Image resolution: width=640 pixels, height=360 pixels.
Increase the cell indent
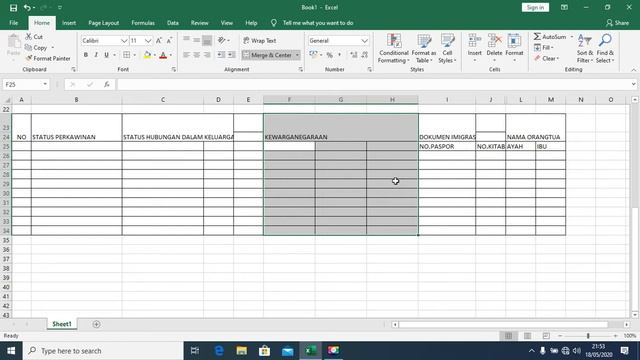(231, 55)
